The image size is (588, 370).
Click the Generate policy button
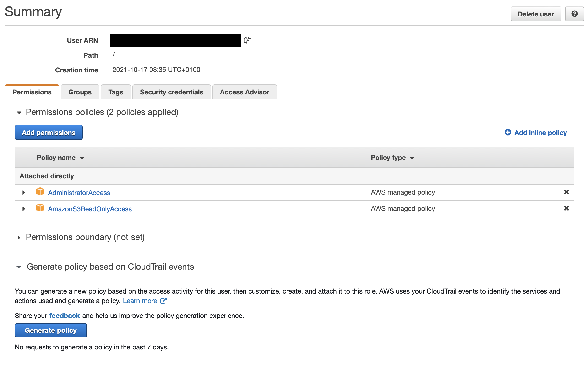pos(51,330)
